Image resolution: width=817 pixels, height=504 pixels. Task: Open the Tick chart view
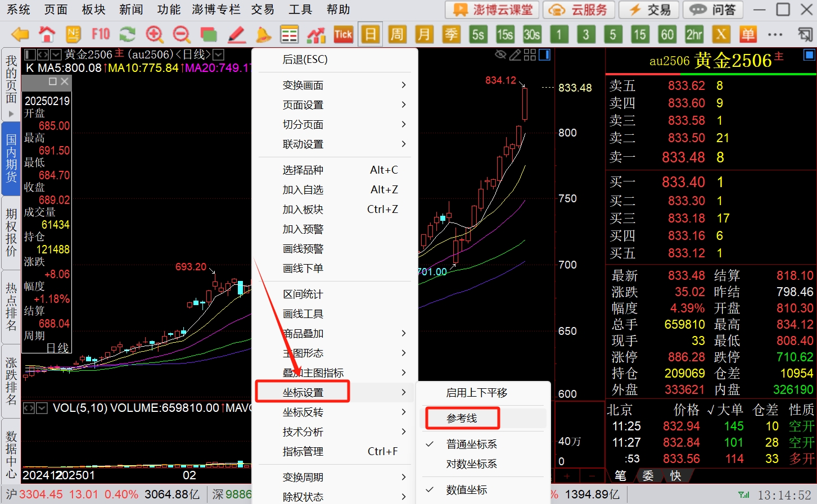(x=343, y=35)
